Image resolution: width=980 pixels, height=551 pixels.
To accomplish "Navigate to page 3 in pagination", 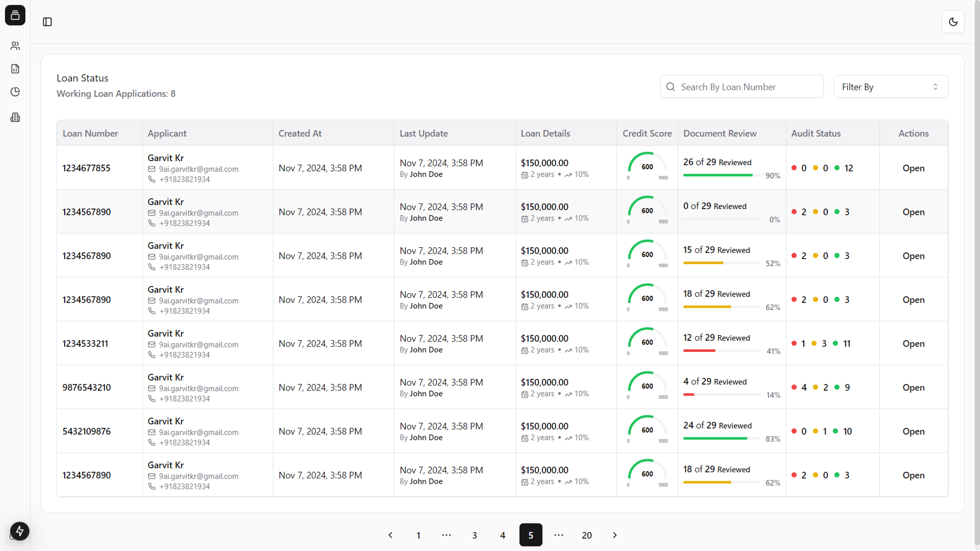I will click(474, 535).
